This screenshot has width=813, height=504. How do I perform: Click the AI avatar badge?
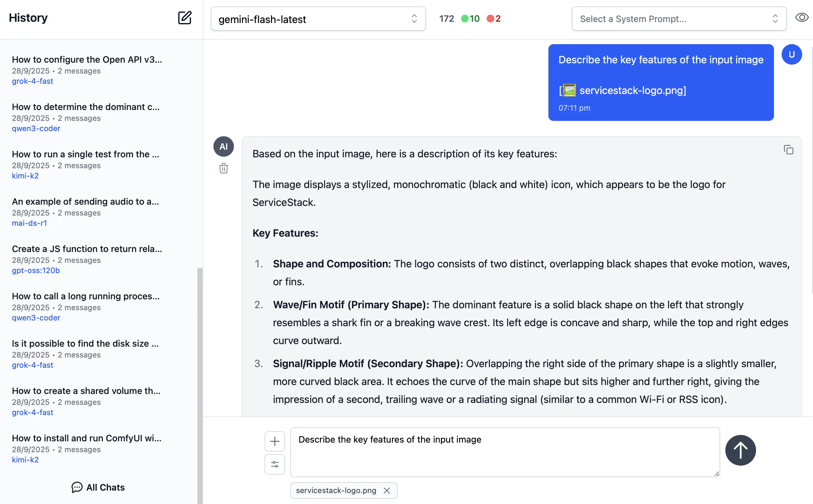click(223, 147)
